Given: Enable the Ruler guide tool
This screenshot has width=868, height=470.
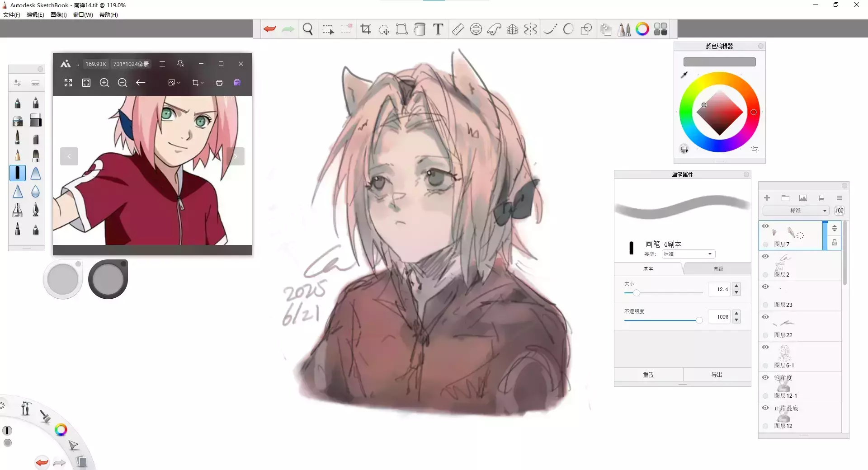Looking at the screenshot, I should pyautogui.click(x=458, y=29).
